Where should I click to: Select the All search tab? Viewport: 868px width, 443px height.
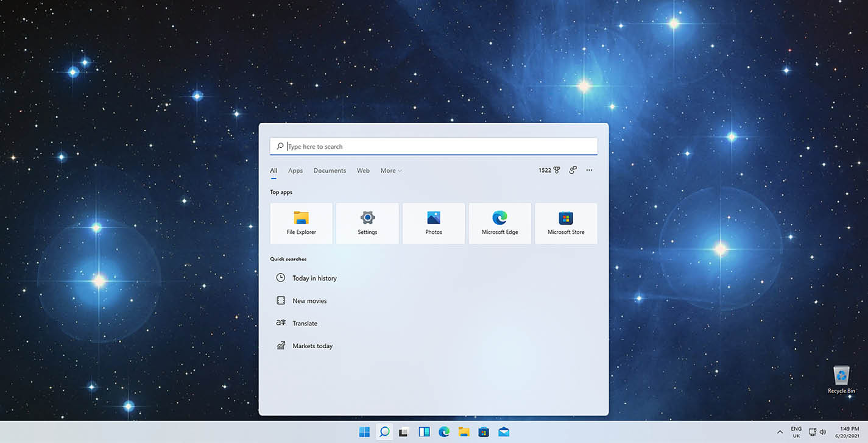(273, 171)
